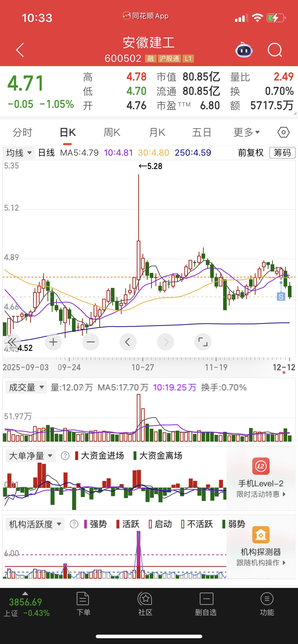Tap the 额 5717.5万 turnover value
Image resolution: width=298 pixels, height=644 pixels.
click(272, 105)
